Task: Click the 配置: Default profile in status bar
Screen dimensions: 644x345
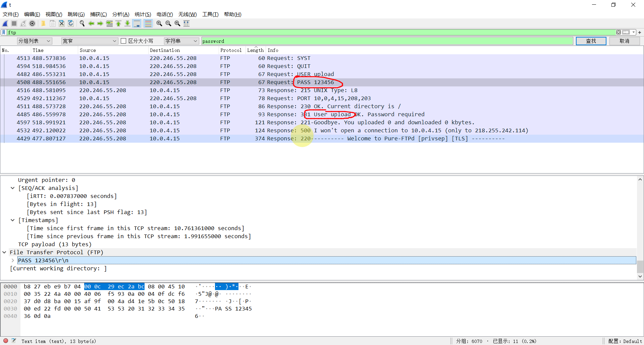Action: coord(625,341)
